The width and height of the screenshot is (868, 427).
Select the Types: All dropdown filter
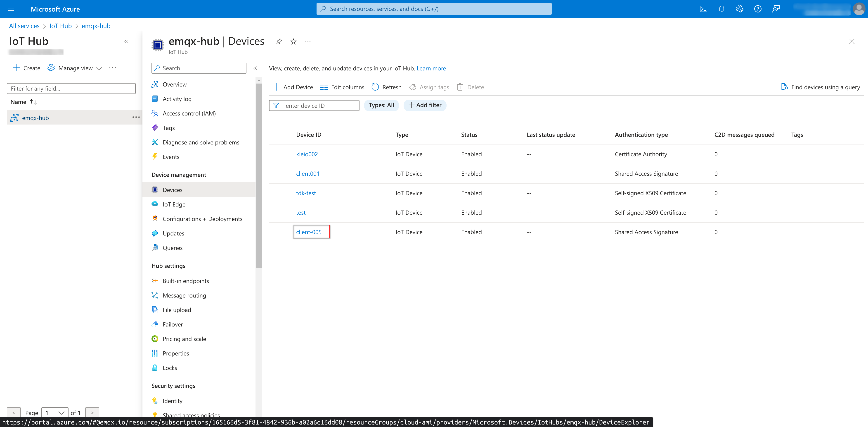coord(381,105)
